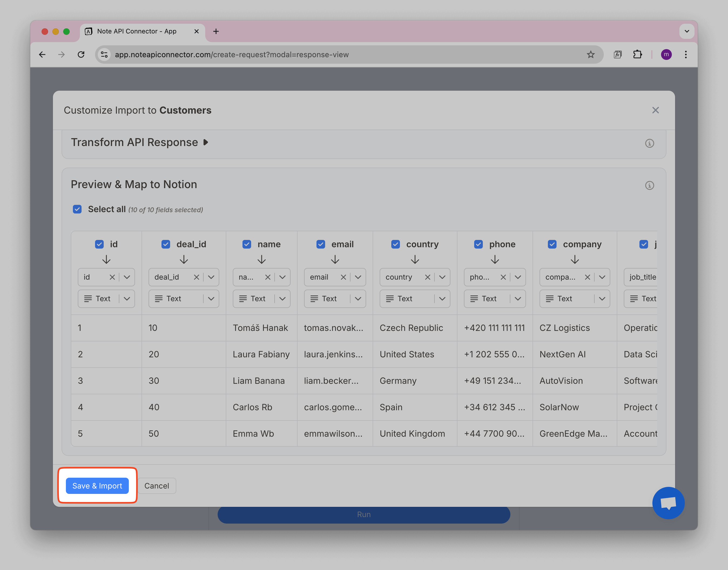Toggle the company field checkbox
728x570 pixels.
coord(552,244)
